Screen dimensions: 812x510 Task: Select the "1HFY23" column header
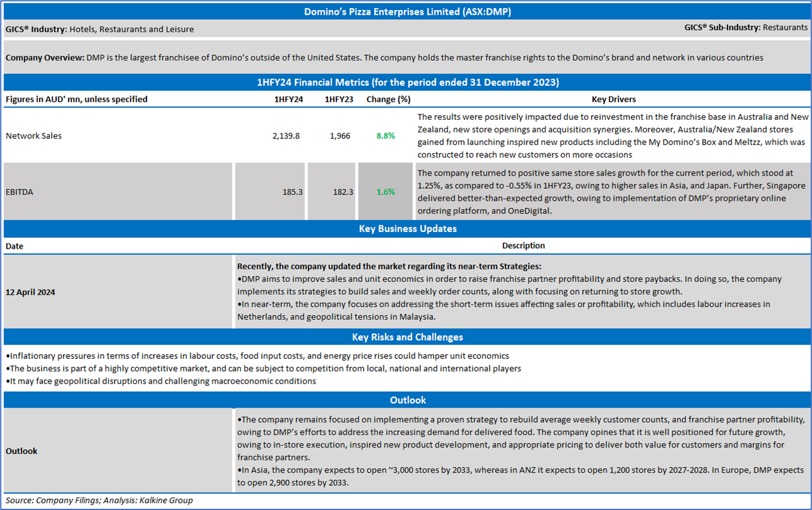(339, 99)
